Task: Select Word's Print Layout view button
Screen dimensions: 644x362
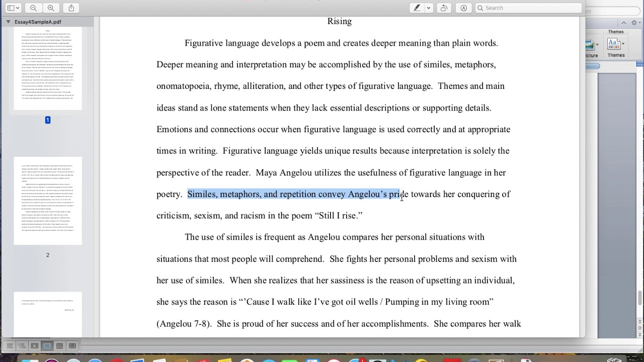Action: [47, 346]
